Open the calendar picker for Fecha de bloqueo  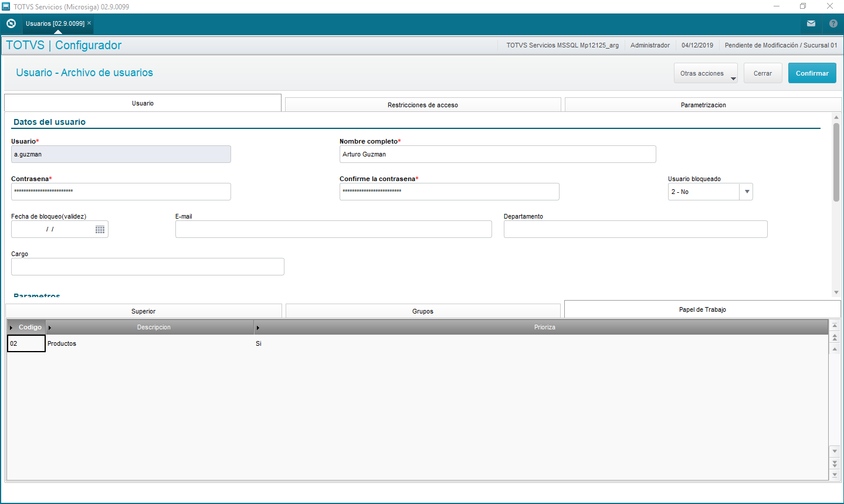(x=100, y=229)
